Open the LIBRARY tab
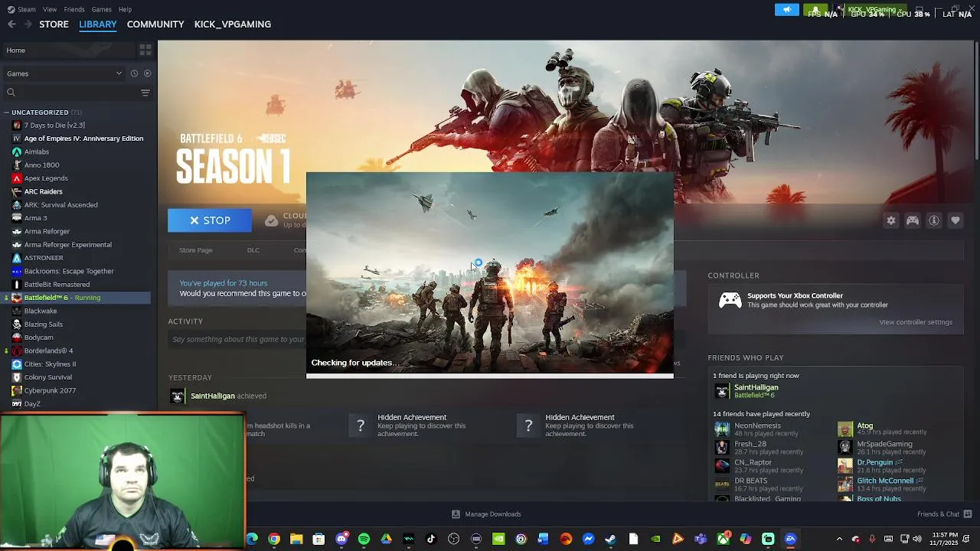Viewport: 980px width, 551px height. pos(98,24)
